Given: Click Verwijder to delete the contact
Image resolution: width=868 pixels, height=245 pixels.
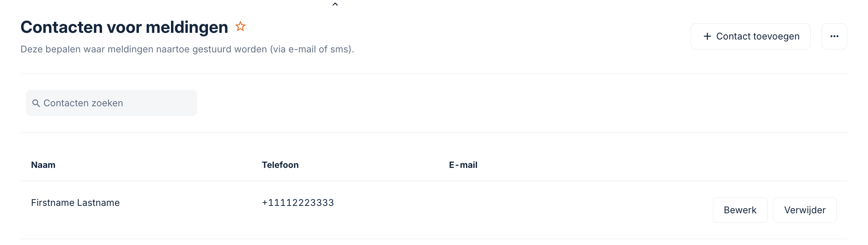Looking at the screenshot, I should [x=805, y=210].
